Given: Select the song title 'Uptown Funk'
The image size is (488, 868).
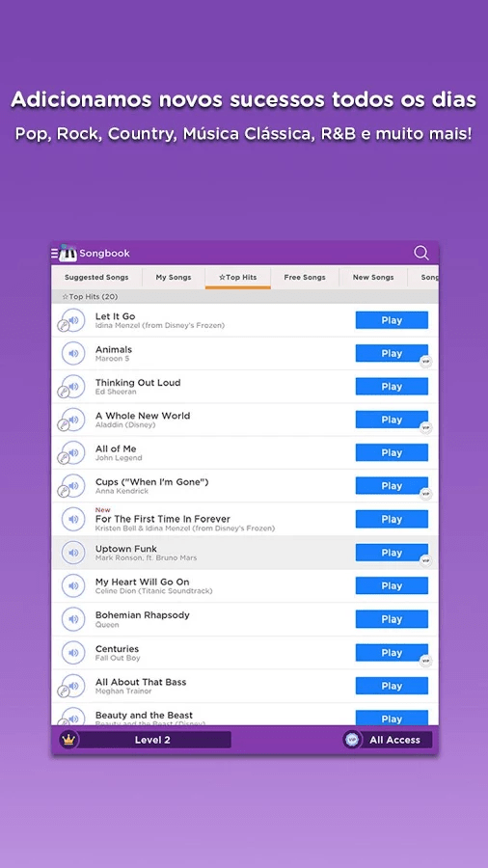Looking at the screenshot, I should [126, 549].
